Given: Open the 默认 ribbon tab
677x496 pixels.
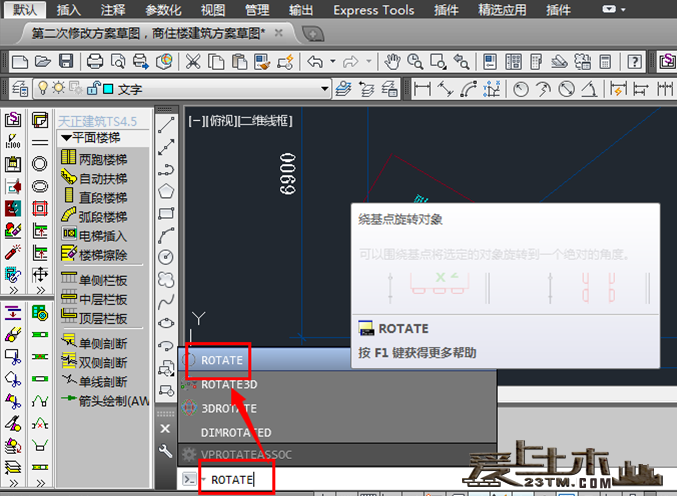Looking at the screenshot, I should point(25,9).
